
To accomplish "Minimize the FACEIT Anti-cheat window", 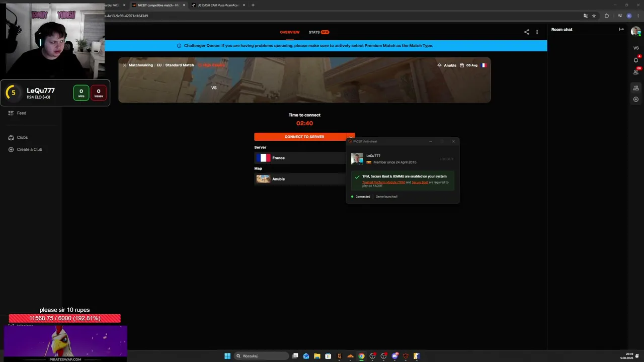I will 431,141.
